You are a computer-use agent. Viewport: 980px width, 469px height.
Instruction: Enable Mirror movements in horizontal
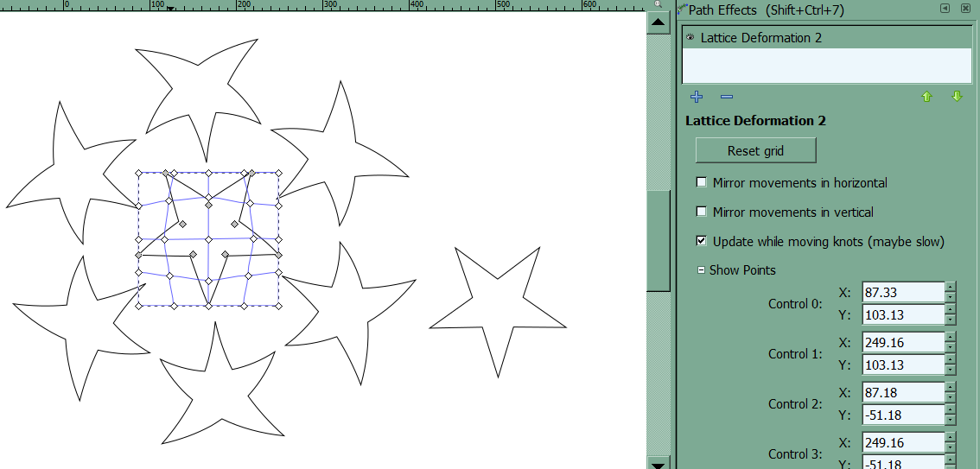(x=702, y=183)
